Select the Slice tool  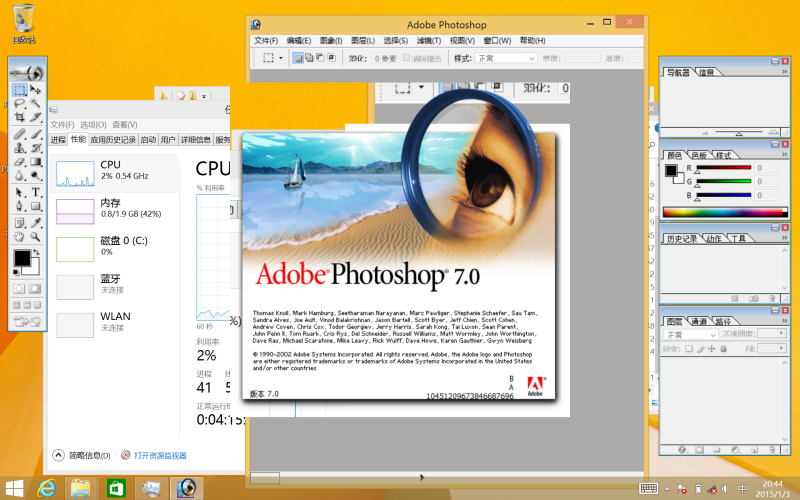click(x=35, y=117)
